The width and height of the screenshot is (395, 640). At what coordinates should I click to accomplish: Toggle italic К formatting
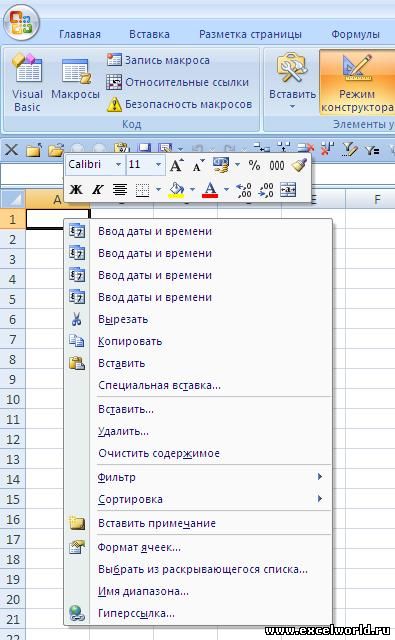(x=98, y=189)
